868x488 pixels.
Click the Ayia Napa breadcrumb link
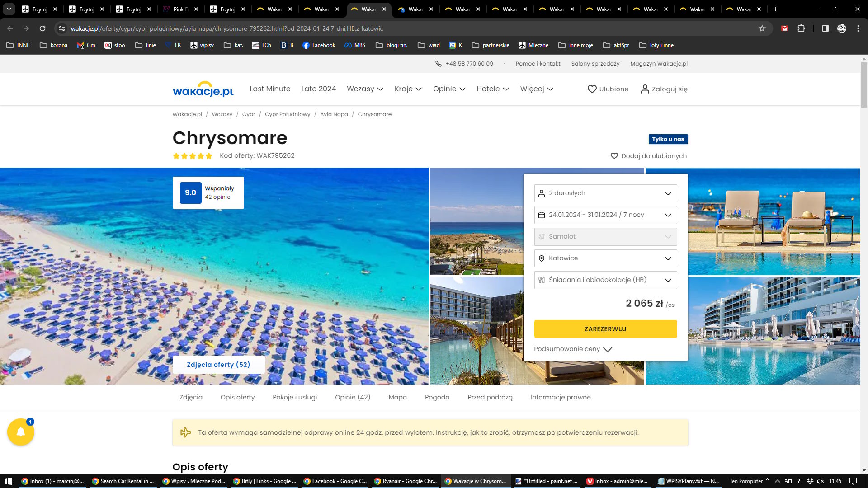tap(334, 114)
